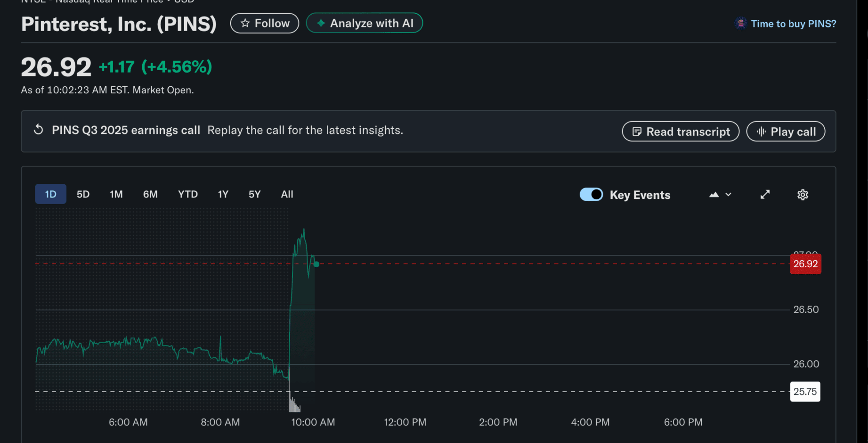Open Read transcript for earnings call
Screen dimensions: 868x443
(680, 131)
